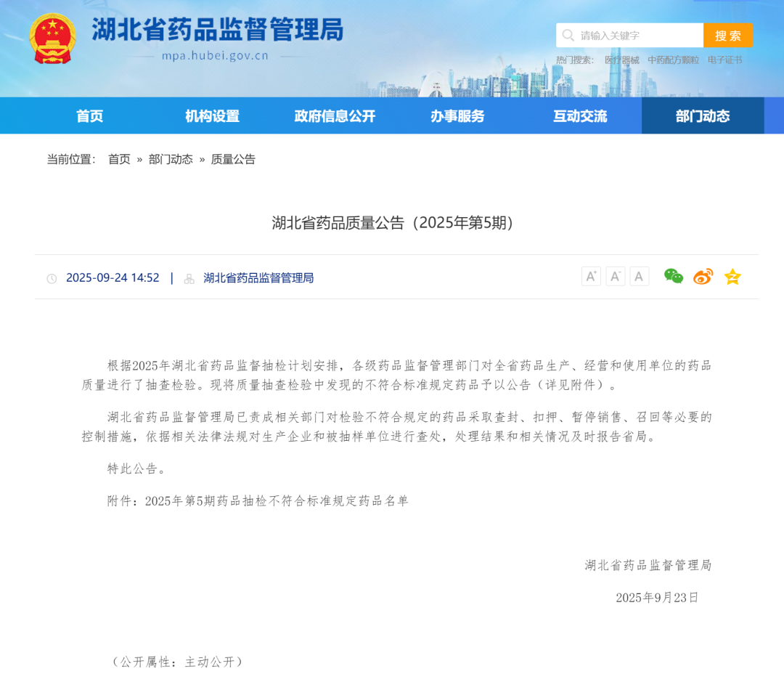This screenshot has height=682, width=784.
Task: Click 部门动态 breadcrumb link
Action: pos(171,159)
